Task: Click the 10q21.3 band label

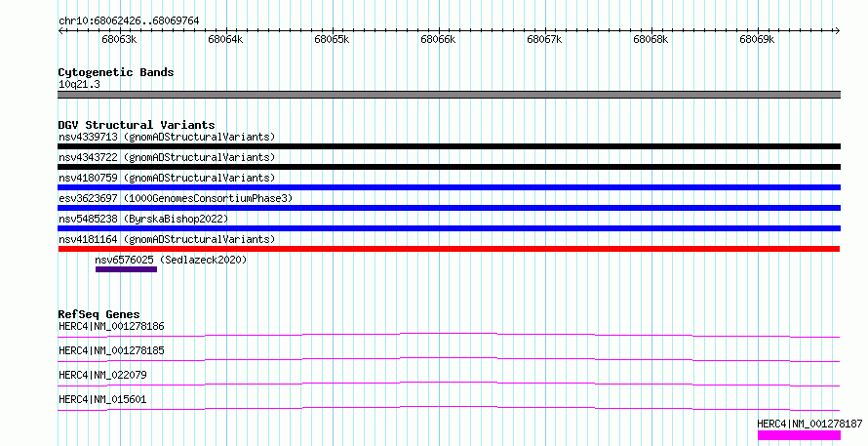Action: 79,85
